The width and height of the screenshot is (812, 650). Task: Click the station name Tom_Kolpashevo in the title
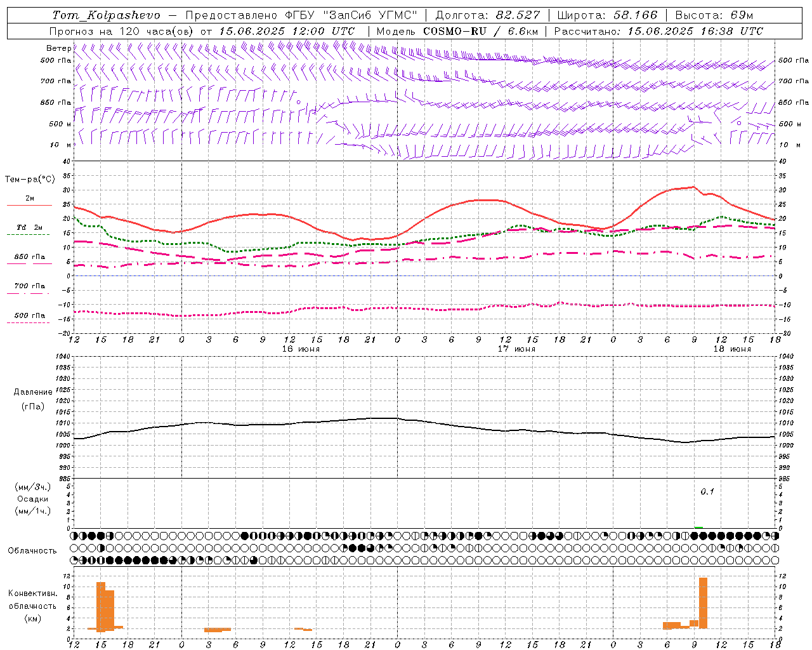(106, 15)
